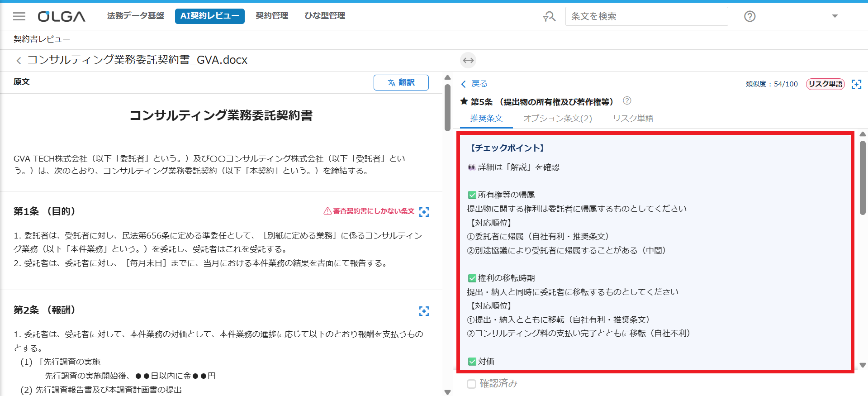Click the 第1条（目的） heading

point(44,211)
